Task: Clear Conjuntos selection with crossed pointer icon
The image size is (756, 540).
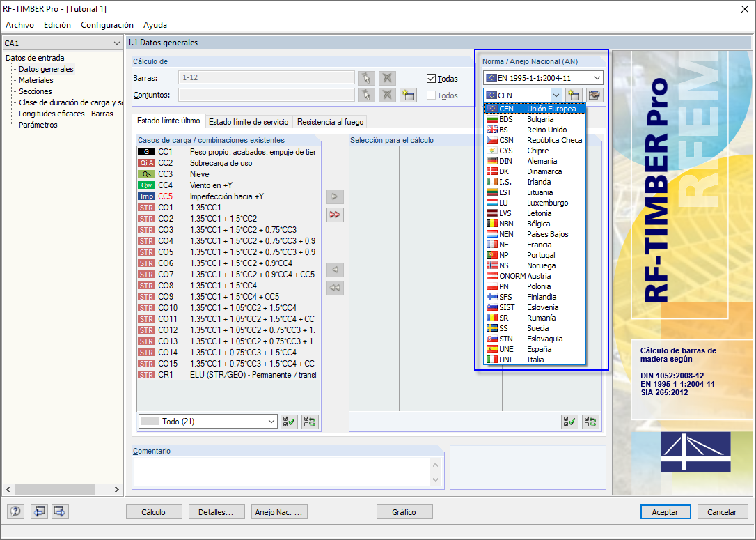Action: [387, 95]
